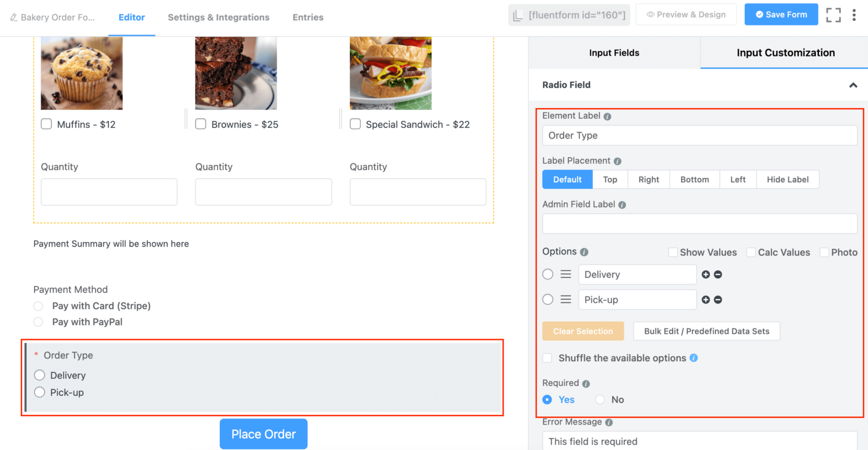Click the Place Order button
Image resolution: width=868 pixels, height=450 pixels.
[x=263, y=434]
